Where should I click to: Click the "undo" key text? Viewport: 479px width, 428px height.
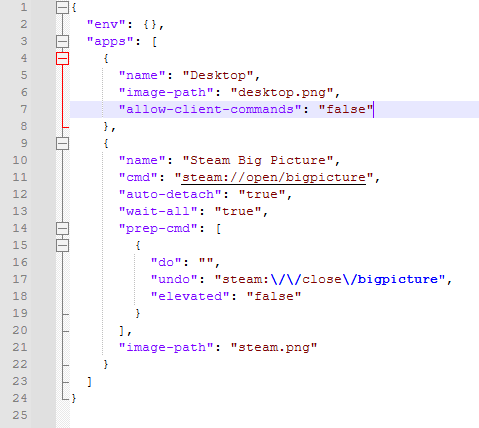[x=174, y=279]
